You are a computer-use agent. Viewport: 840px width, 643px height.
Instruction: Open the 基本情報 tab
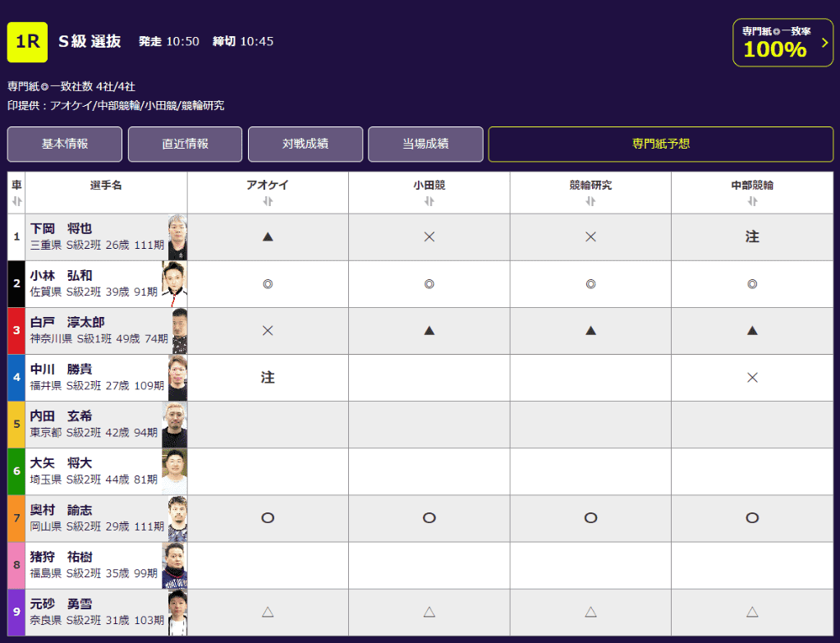pos(65,144)
